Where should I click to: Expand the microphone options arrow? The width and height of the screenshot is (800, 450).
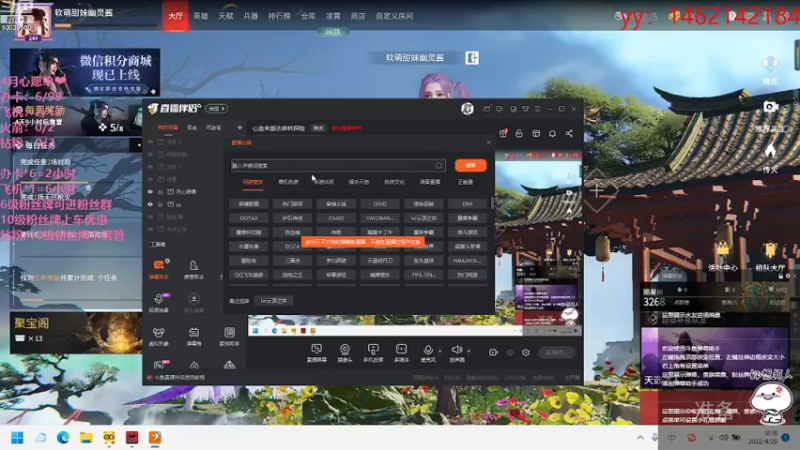tap(440, 351)
